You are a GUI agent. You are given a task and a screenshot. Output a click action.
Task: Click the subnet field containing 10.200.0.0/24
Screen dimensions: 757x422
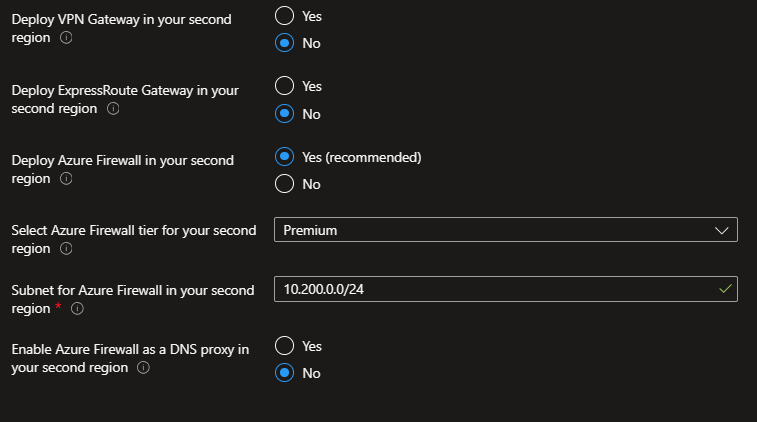click(495, 289)
